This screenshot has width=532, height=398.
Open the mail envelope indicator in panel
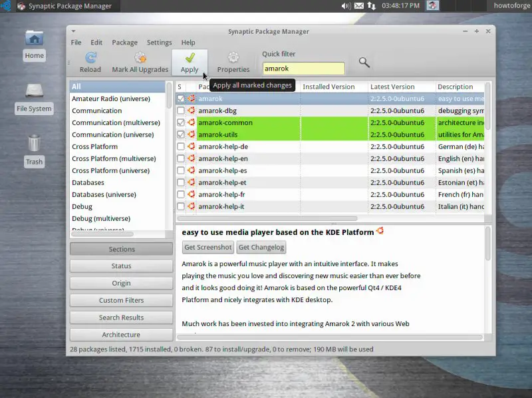tap(359, 6)
